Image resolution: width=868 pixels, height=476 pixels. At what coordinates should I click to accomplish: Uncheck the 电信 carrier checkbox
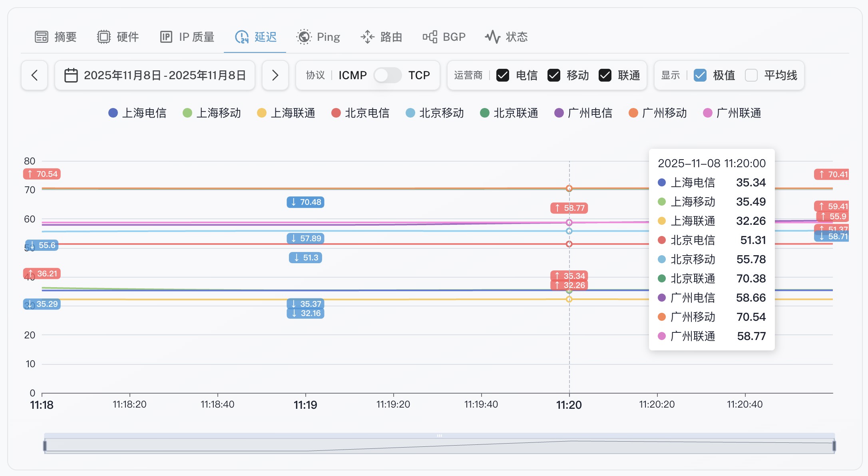(x=503, y=75)
